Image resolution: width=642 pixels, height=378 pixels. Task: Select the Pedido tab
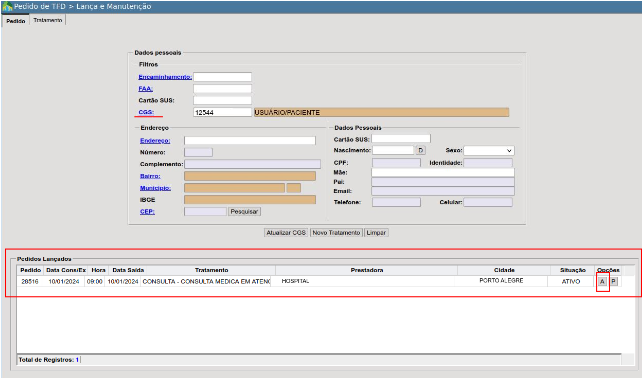pyautogui.click(x=16, y=21)
